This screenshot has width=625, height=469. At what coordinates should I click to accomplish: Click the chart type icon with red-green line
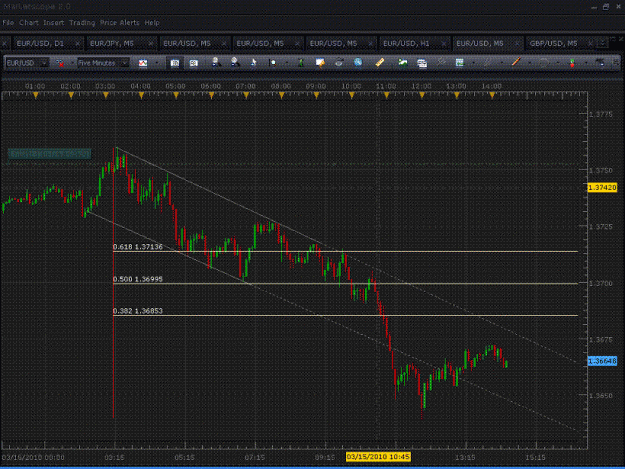(143, 63)
